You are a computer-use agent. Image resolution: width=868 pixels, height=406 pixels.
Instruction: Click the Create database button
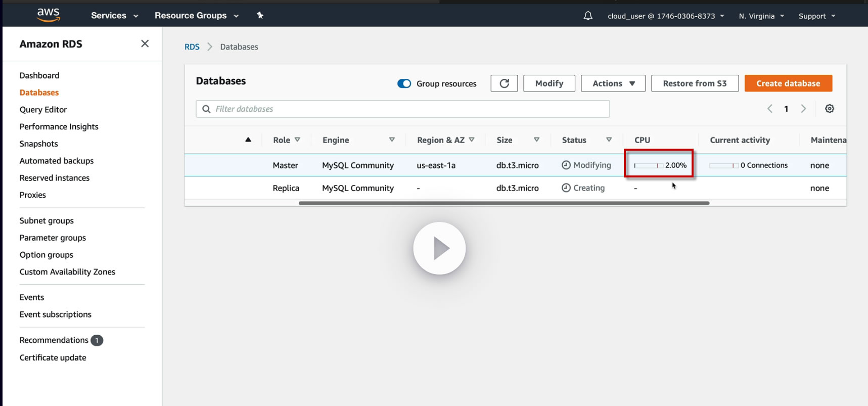788,83
